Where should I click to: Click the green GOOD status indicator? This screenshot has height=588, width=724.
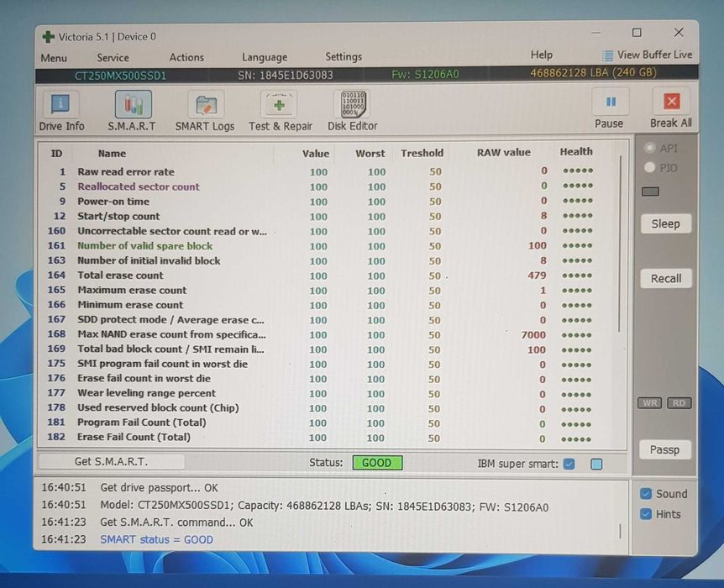tap(377, 463)
